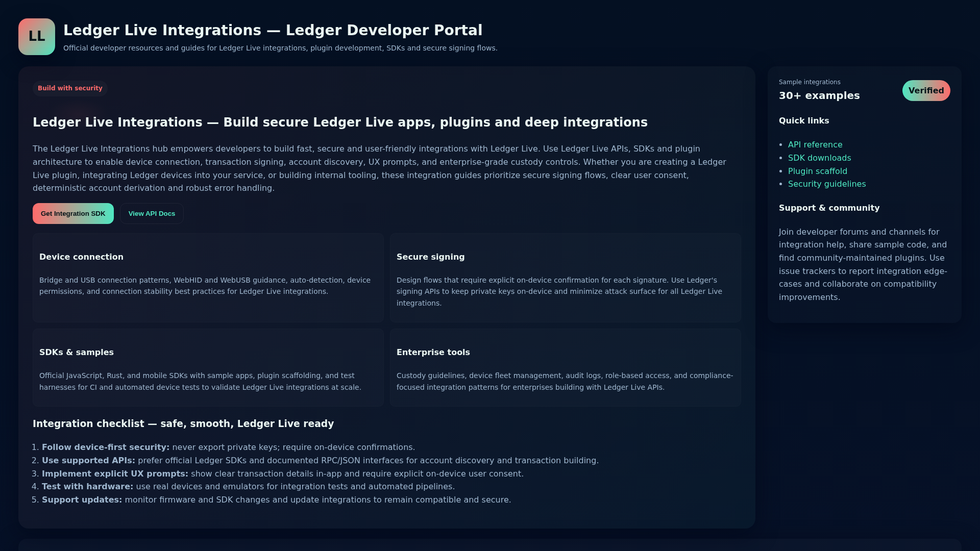Screen dimensions: 980x551
Task: Open the Security guidelines link
Action: click(x=827, y=184)
